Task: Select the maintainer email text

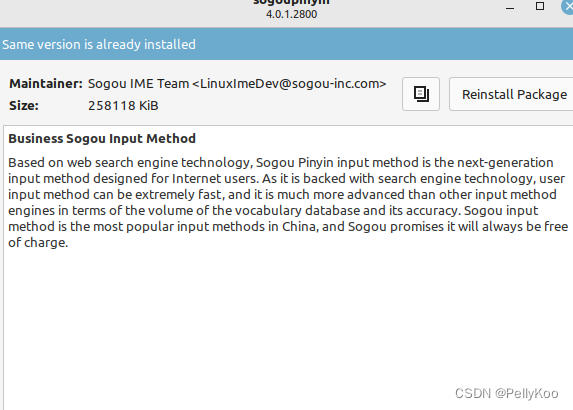Action: coord(289,84)
